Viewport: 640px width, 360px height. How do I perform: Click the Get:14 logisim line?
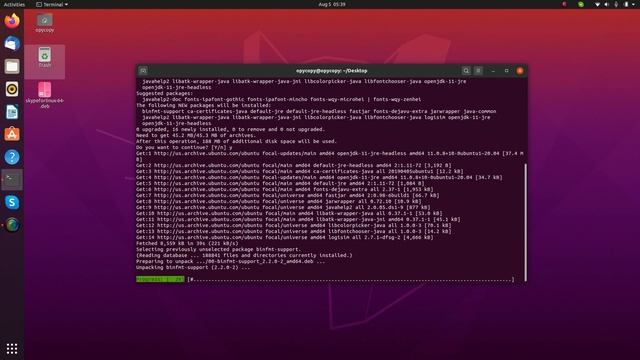284,237
